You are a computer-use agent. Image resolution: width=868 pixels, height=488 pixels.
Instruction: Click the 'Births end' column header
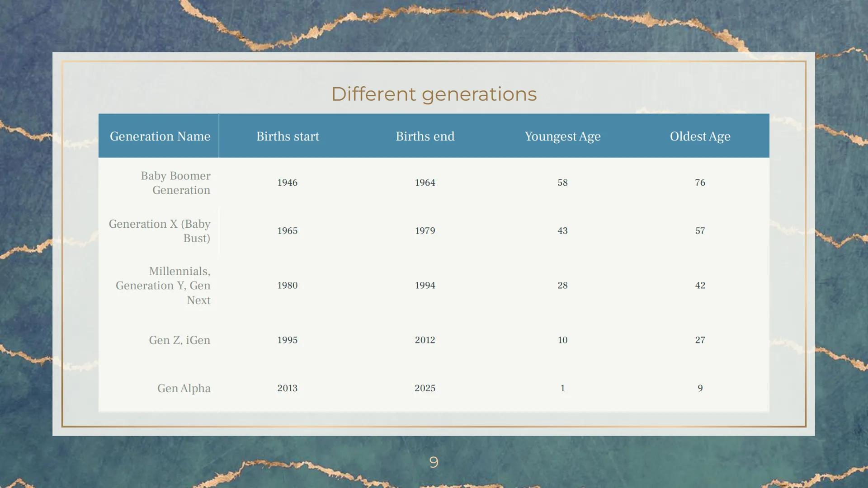pos(425,136)
